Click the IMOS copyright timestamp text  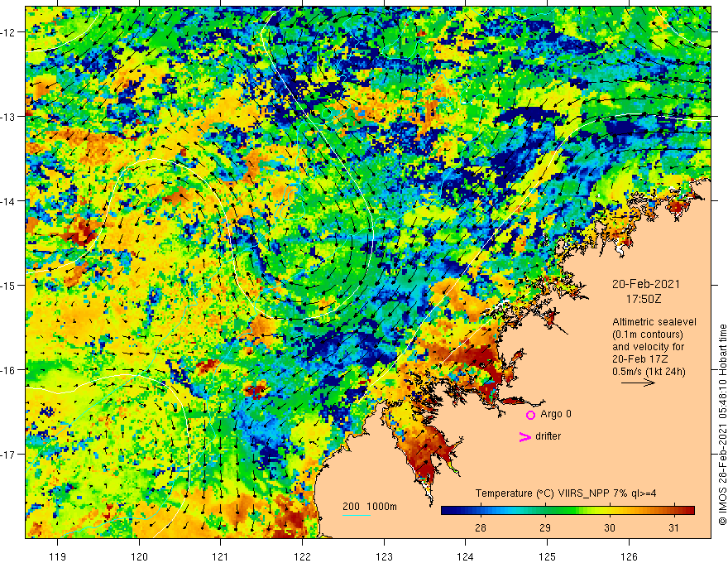pos(722,425)
